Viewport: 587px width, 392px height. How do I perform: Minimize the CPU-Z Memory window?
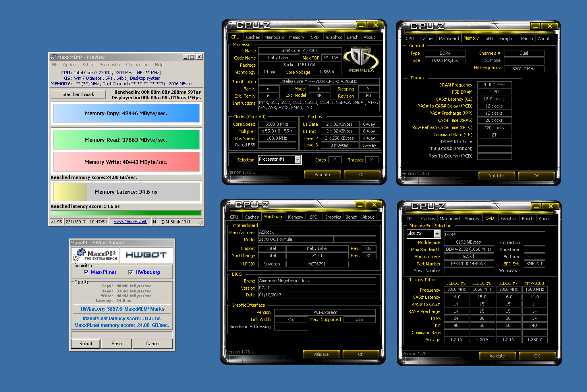(535, 26)
